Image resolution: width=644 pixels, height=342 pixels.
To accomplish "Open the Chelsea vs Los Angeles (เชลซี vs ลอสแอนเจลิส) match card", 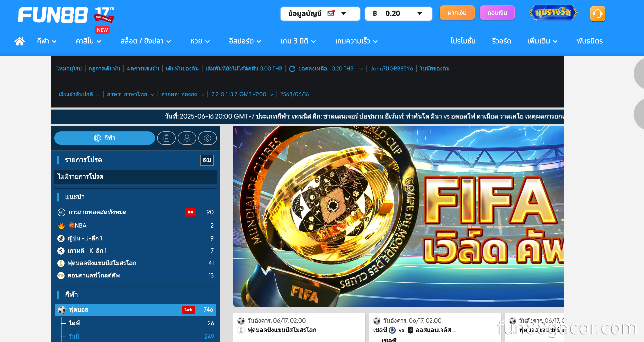I will [435, 328].
